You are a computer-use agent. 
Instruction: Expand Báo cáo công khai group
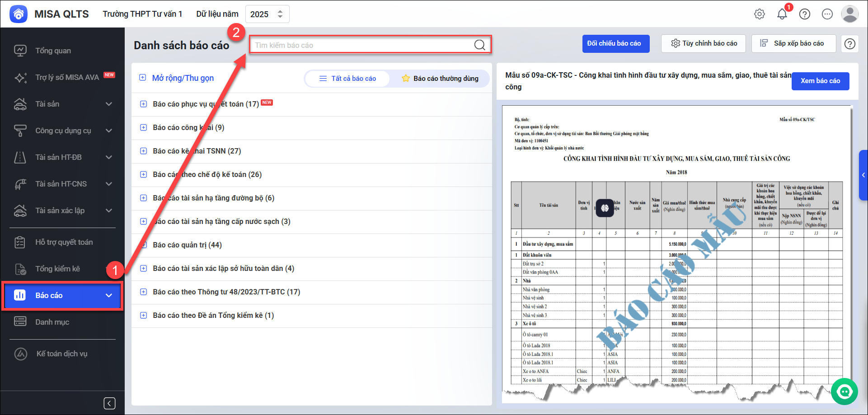143,127
